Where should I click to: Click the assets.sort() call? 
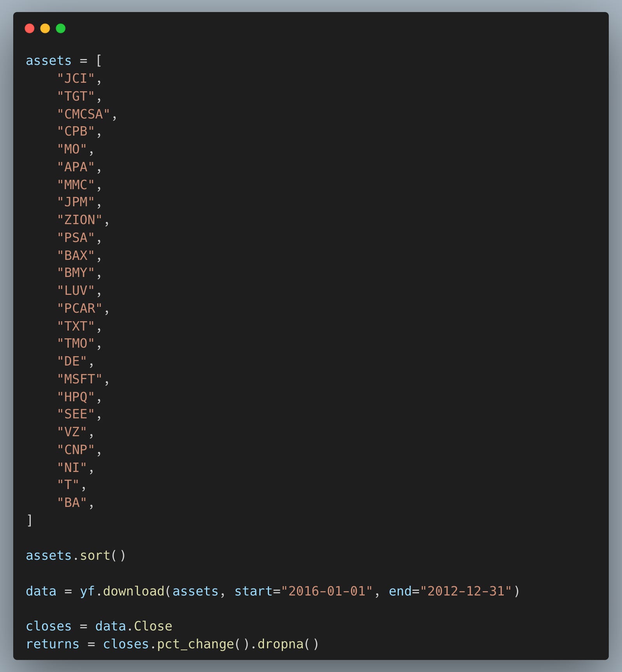[x=76, y=555]
